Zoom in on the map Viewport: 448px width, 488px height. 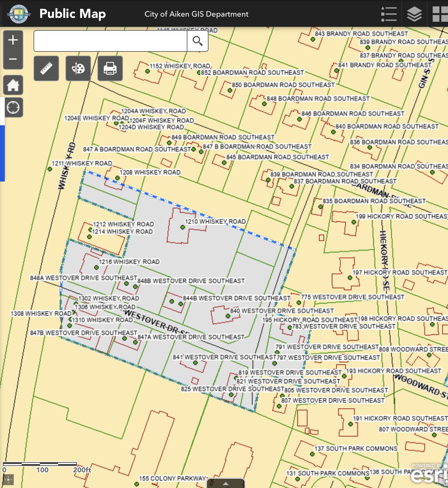click(13, 40)
